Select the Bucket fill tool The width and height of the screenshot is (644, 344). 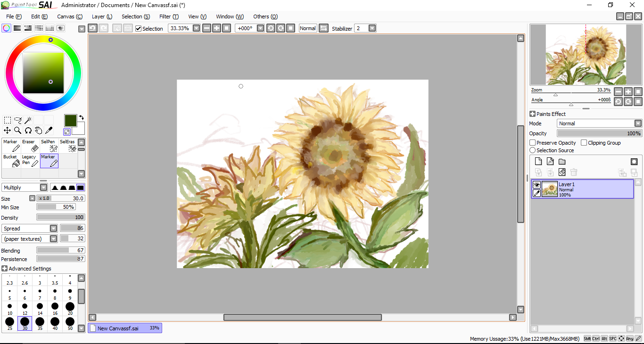point(11,161)
